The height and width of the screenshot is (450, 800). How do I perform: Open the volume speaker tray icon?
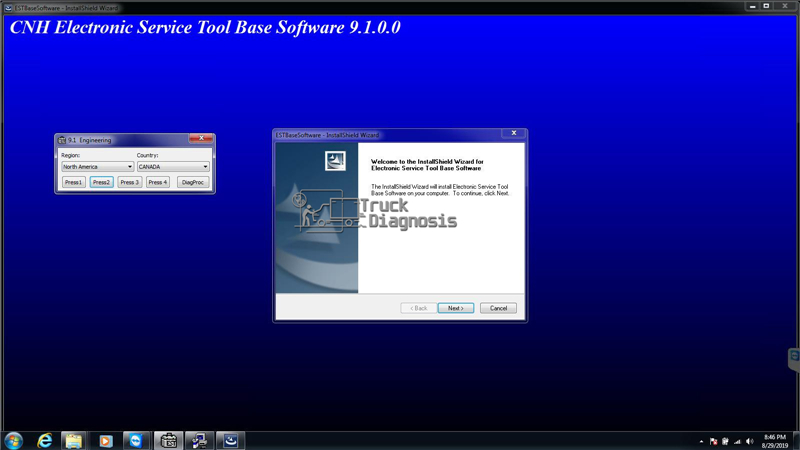point(749,441)
